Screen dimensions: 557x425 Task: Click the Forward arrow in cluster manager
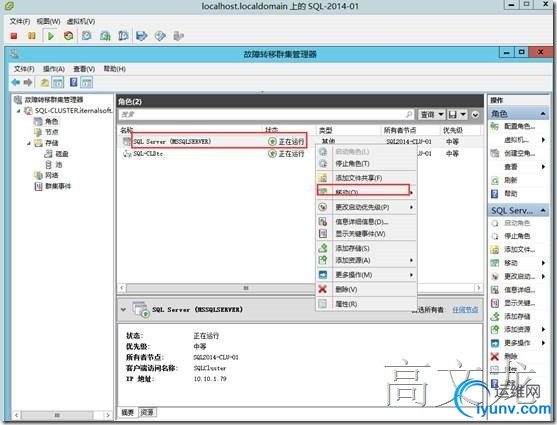click(x=28, y=82)
